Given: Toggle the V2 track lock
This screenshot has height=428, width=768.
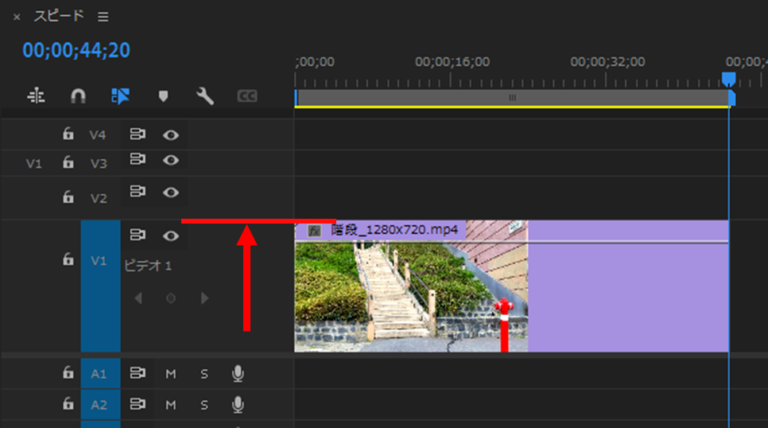Looking at the screenshot, I should pos(68,197).
